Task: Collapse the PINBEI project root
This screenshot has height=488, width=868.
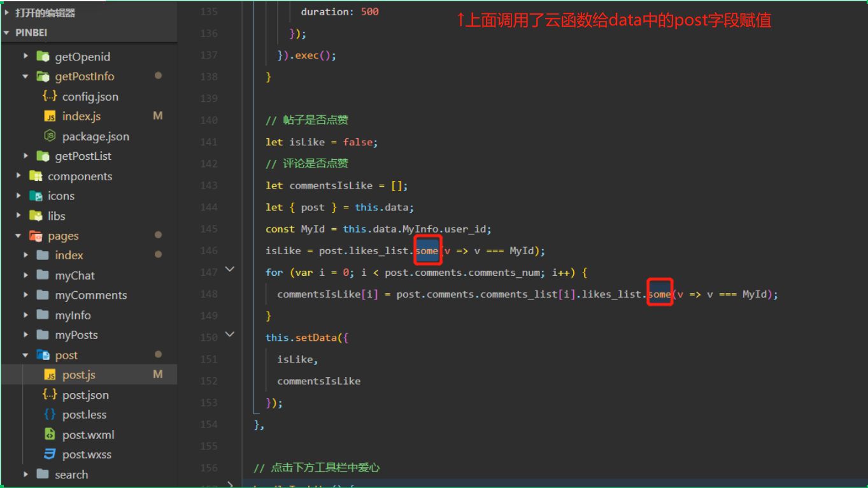Action: pyautogui.click(x=7, y=32)
